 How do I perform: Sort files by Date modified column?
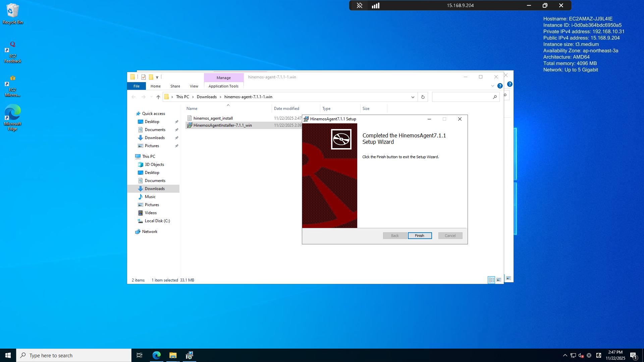(x=286, y=109)
